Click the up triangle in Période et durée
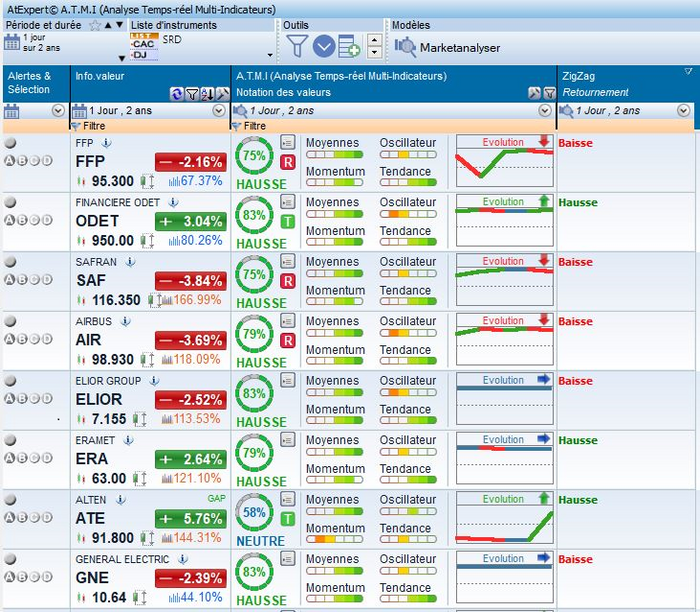 click(x=108, y=25)
